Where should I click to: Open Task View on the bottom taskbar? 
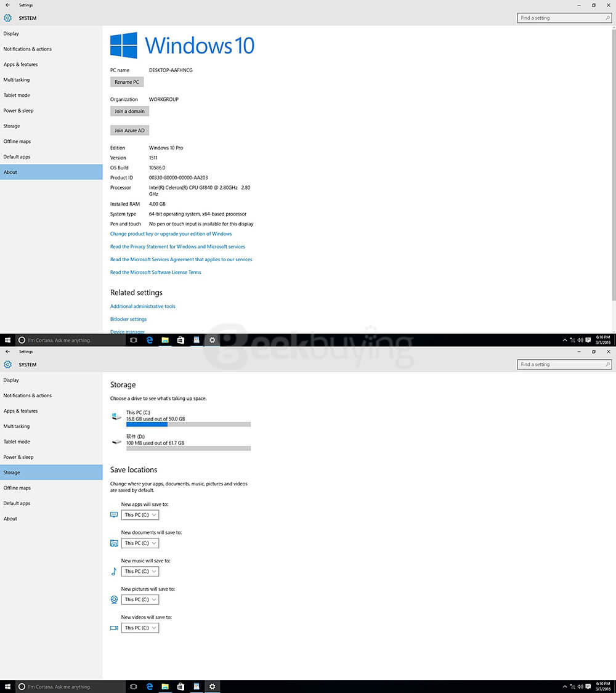[134, 686]
